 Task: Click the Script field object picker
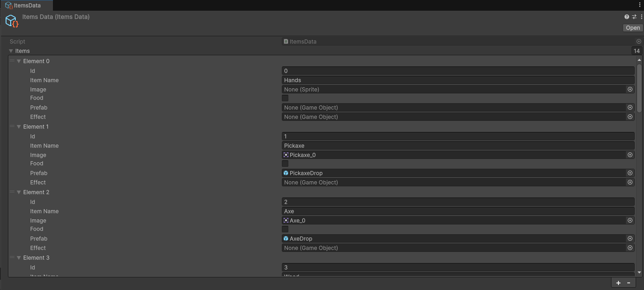click(x=639, y=41)
